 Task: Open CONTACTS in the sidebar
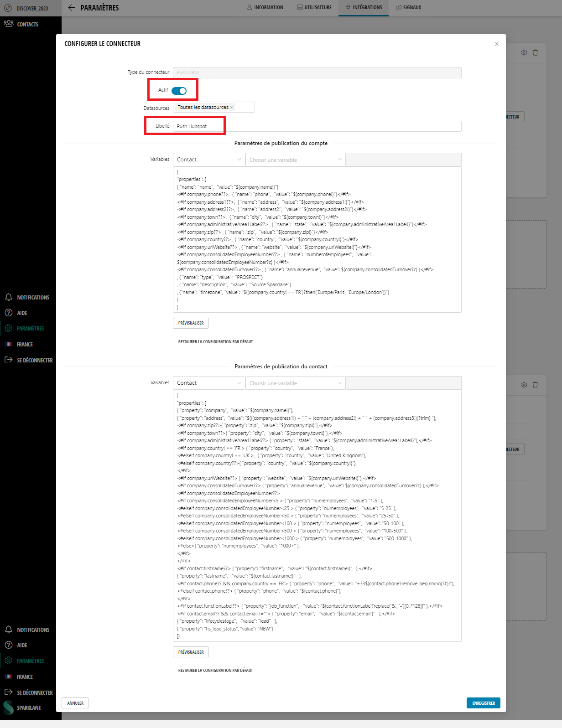click(21, 24)
